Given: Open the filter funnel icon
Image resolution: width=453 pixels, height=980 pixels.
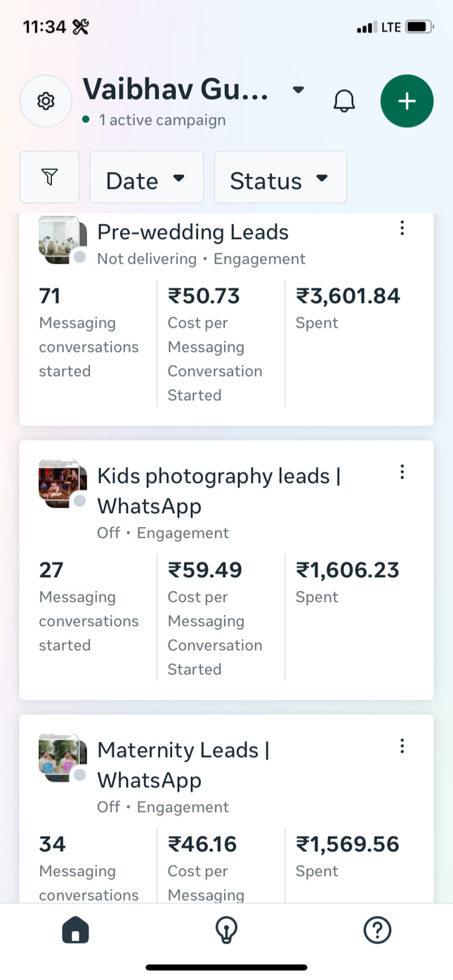Looking at the screenshot, I should click(x=49, y=177).
